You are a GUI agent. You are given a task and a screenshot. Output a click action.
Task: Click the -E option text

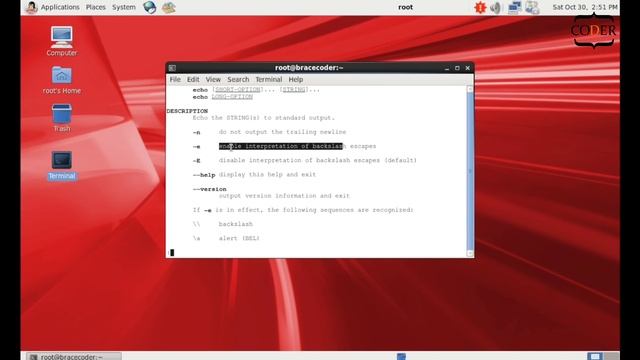pyautogui.click(x=196, y=160)
